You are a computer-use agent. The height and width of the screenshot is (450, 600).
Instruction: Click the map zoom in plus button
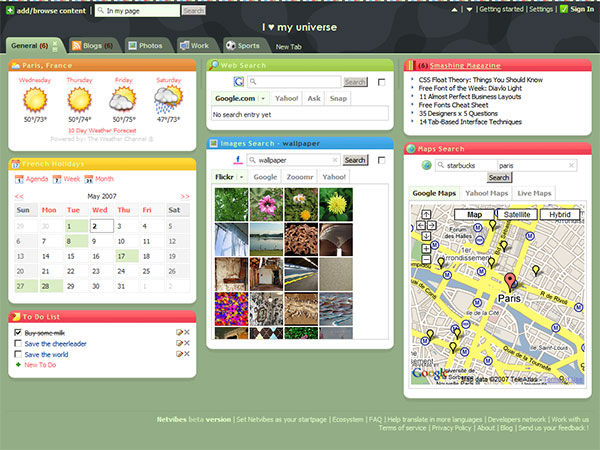click(x=426, y=246)
